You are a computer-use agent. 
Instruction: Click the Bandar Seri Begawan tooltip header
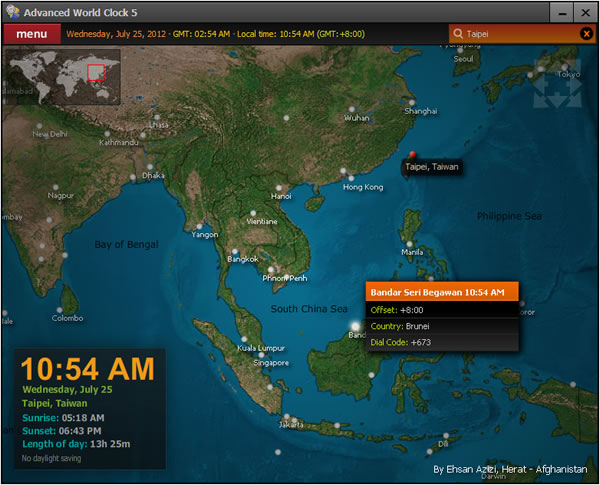point(443,292)
